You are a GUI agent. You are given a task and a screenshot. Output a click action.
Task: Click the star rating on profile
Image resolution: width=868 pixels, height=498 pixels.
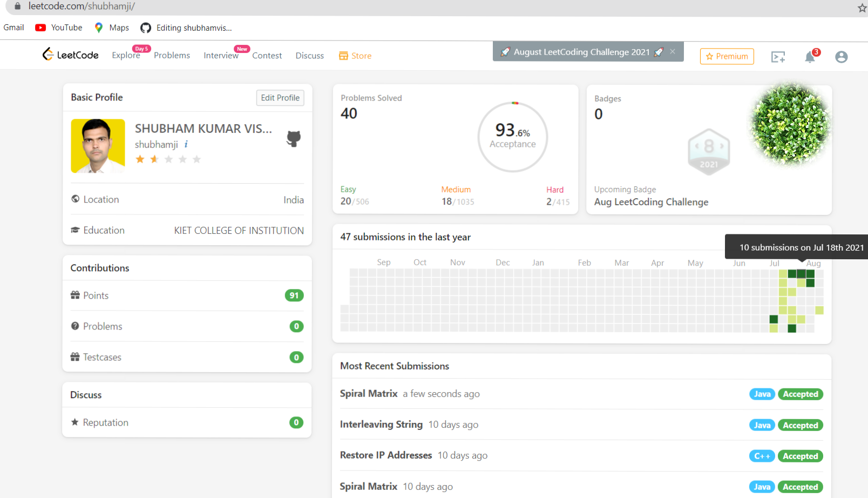(x=168, y=159)
